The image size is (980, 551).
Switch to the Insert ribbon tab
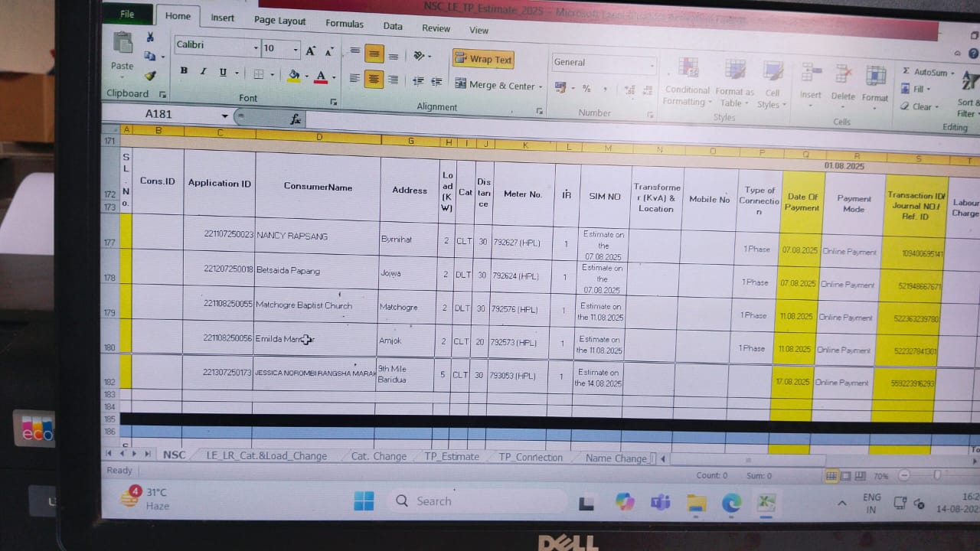pos(223,18)
